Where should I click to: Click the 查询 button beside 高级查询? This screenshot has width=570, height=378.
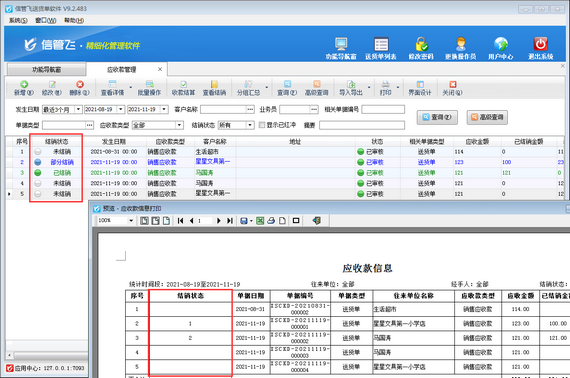(437, 117)
